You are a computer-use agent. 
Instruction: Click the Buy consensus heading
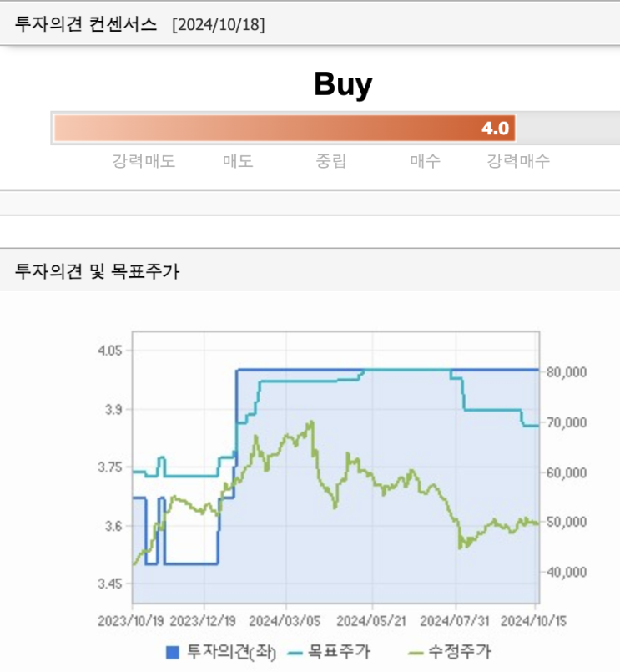(343, 84)
